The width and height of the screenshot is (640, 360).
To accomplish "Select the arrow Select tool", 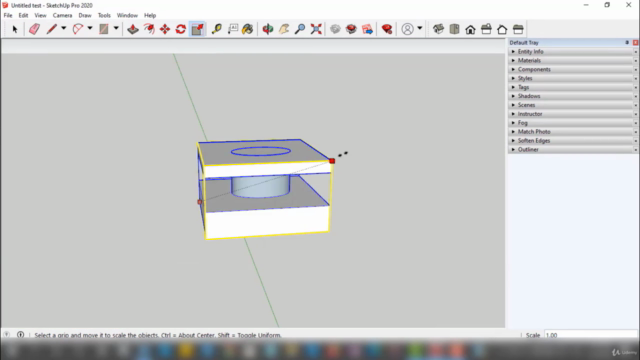I will (15, 29).
